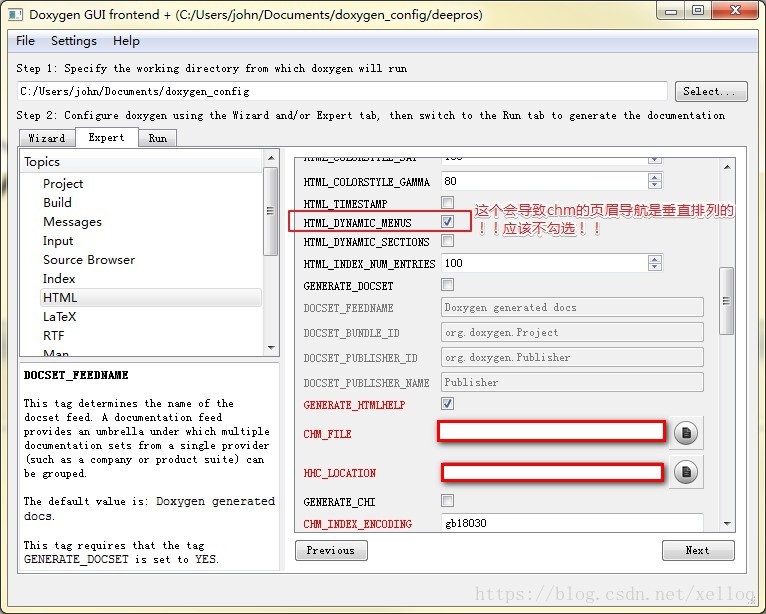This screenshot has width=766, height=614.
Task: Select the Input topic
Action: (58, 241)
